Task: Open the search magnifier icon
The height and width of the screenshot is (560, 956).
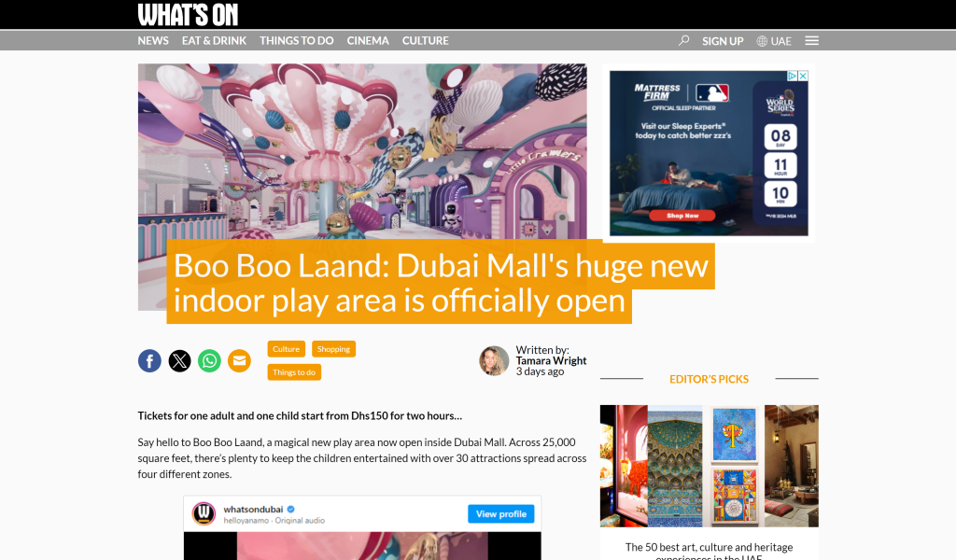Action: (684, 40)
